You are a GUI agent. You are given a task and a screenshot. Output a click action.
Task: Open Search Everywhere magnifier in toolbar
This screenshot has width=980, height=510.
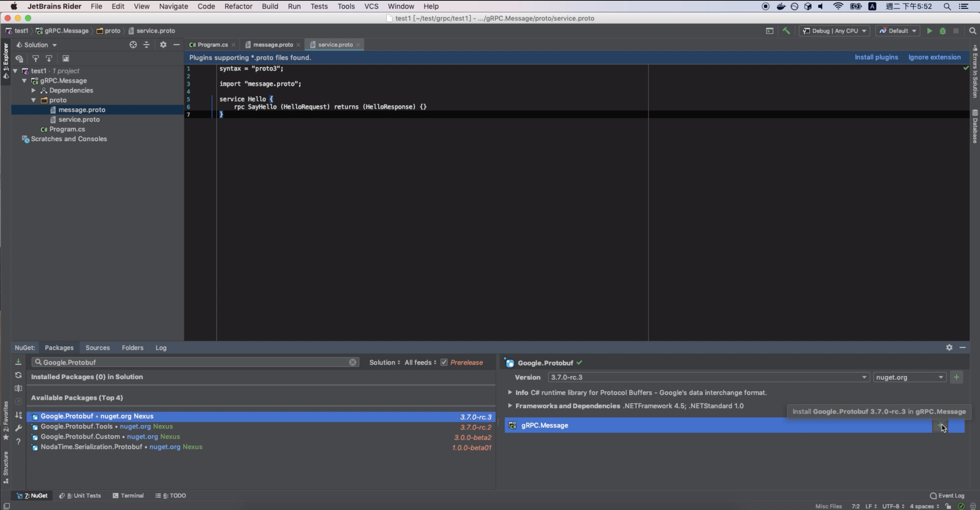tap(973, 31)
